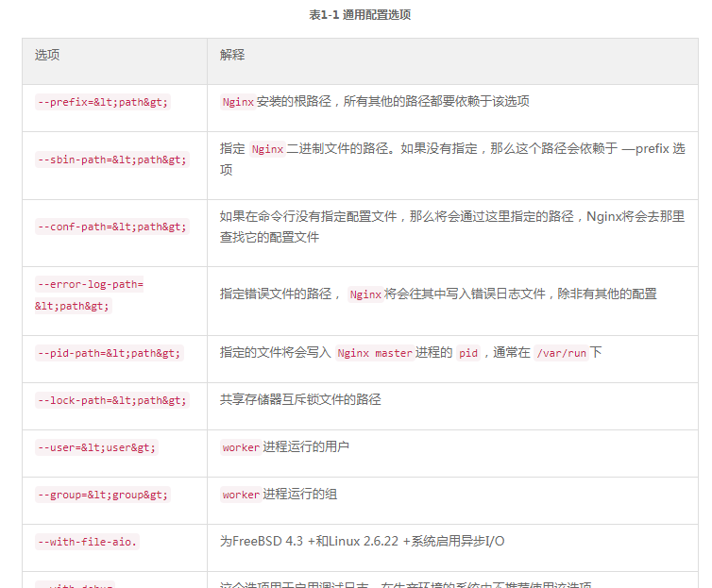Screen dimensions: 712x588
Task: Click text 将会往其中写入错误日志文件
Action: point(465,294)
